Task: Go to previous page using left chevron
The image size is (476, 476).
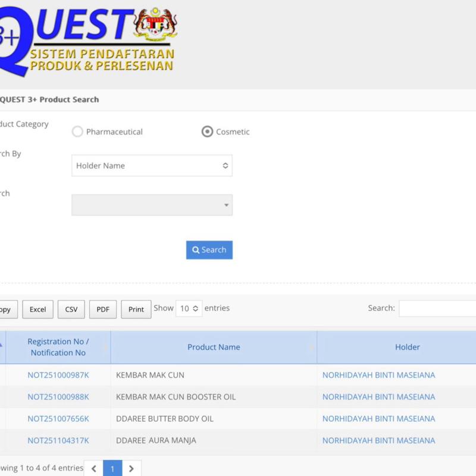Action: pos(93,469)
